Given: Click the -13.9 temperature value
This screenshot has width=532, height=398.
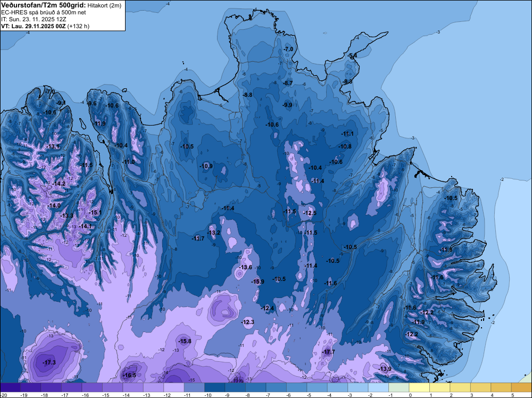Looking at the screenshot, I should (385, 369).
